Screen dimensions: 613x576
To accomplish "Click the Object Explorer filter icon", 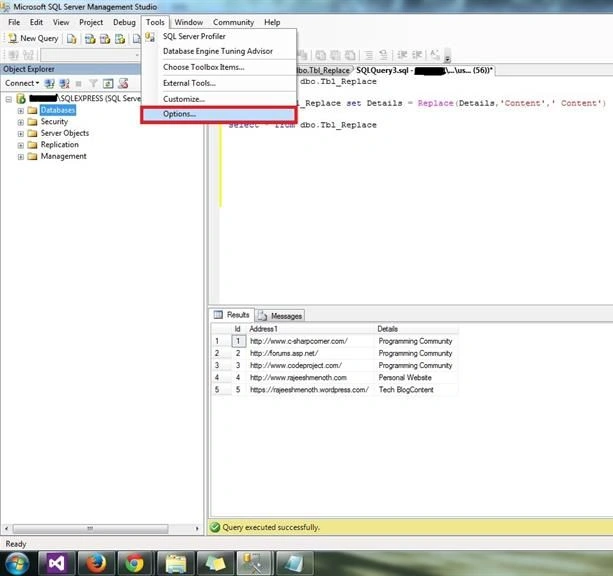I will click(x=93, y=83).
